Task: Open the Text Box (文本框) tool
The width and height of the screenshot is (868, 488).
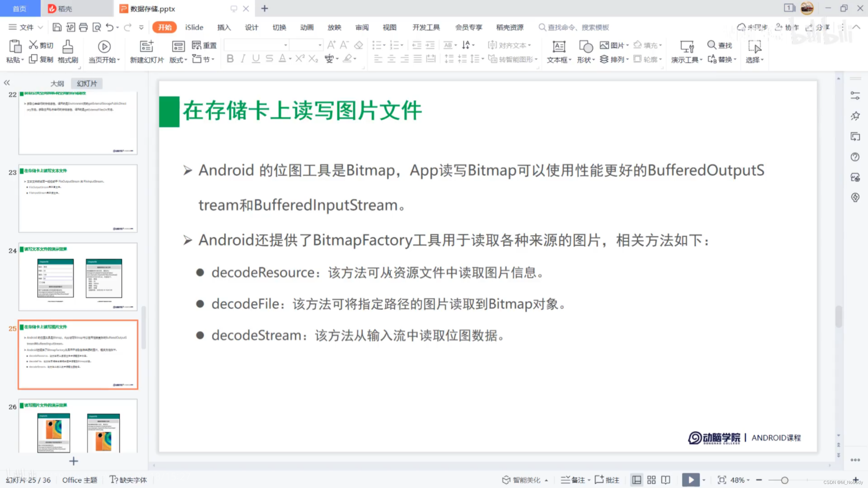Action: [558, 47]
